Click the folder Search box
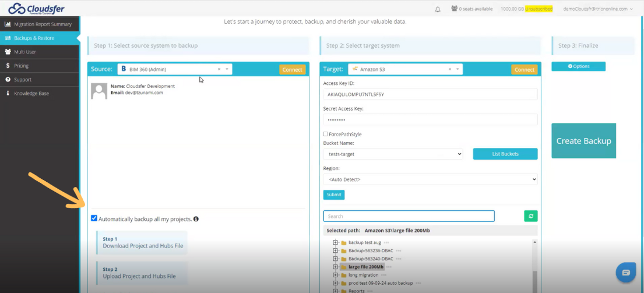 click(409, 216)
